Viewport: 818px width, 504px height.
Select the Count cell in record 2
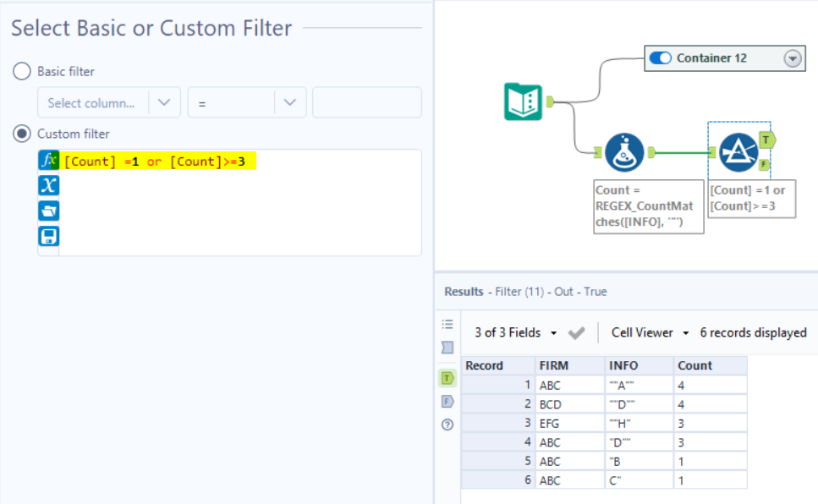pos(711,404)
